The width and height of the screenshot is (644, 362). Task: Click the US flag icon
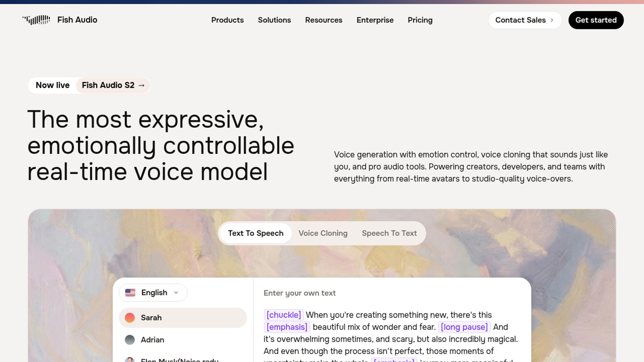click(x=130, y=293)
